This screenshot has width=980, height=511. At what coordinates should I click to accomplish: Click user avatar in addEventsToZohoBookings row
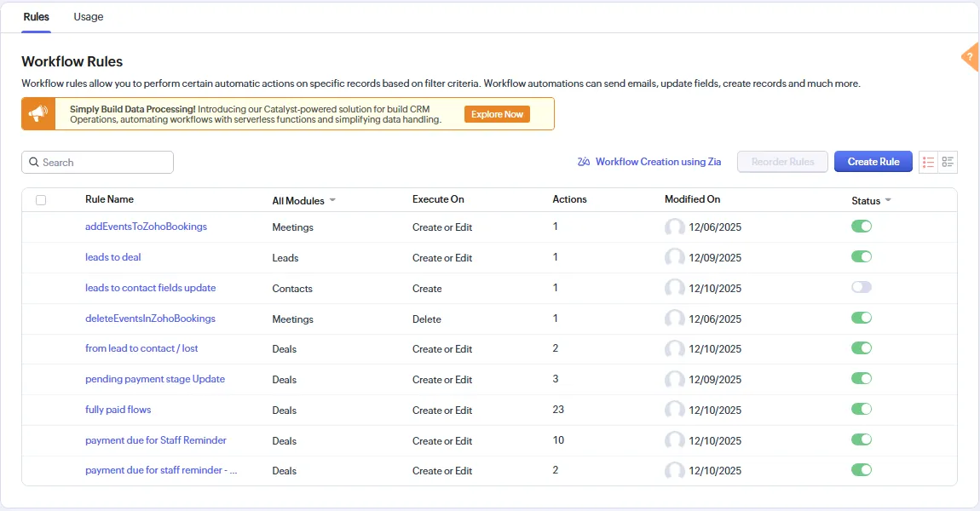[x=674, y=227]
